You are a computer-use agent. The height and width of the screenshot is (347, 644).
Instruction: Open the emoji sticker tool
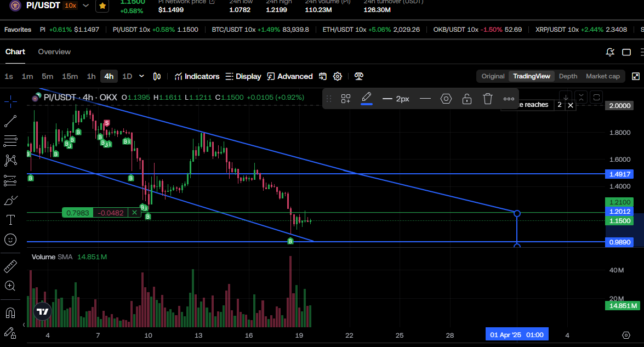click(x=10, y=240)
